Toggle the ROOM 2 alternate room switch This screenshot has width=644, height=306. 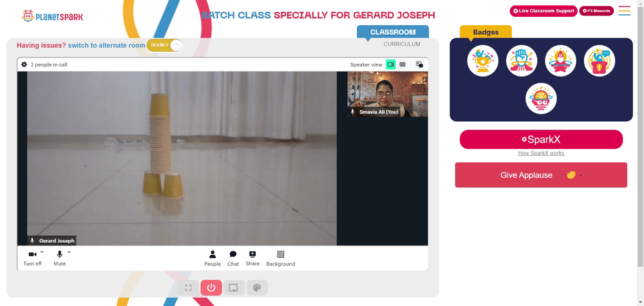(x=164, y=45)
